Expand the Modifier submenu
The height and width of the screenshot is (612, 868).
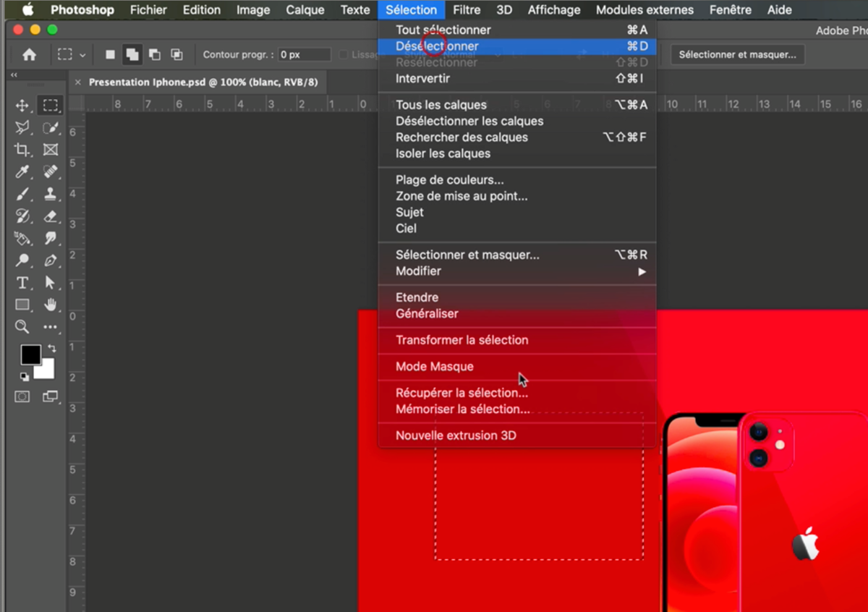point(517,271)
